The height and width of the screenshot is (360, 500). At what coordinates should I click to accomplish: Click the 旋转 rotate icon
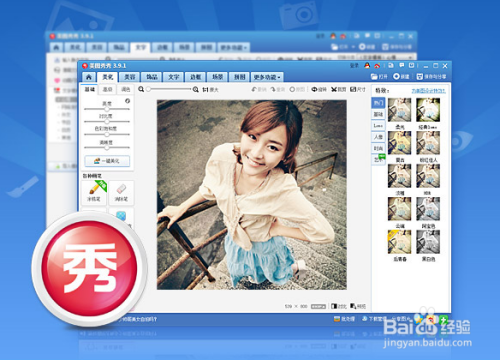(x=314, y=89)
